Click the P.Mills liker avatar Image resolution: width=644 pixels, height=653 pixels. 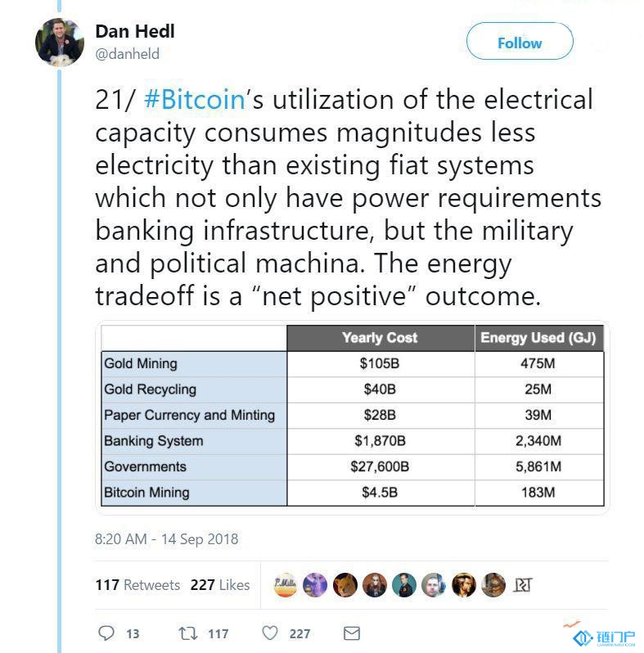pos(286,585)
